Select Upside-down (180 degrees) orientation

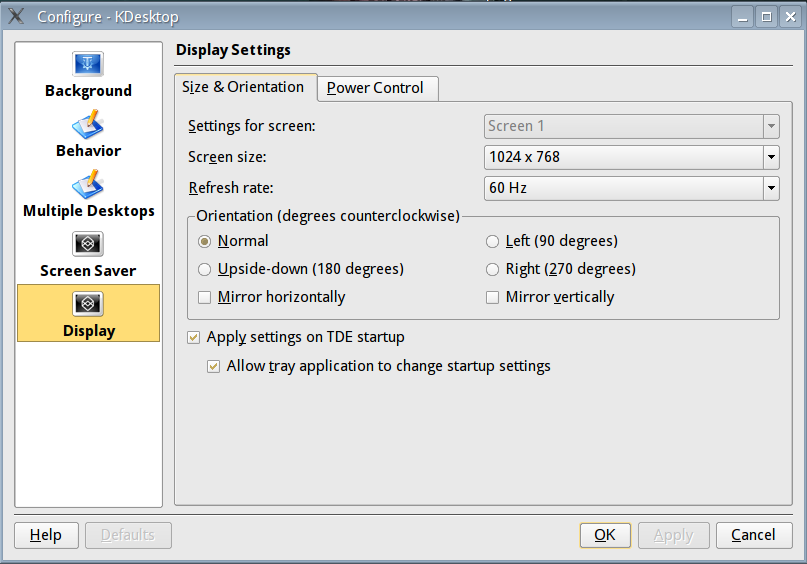coord(204,269)
